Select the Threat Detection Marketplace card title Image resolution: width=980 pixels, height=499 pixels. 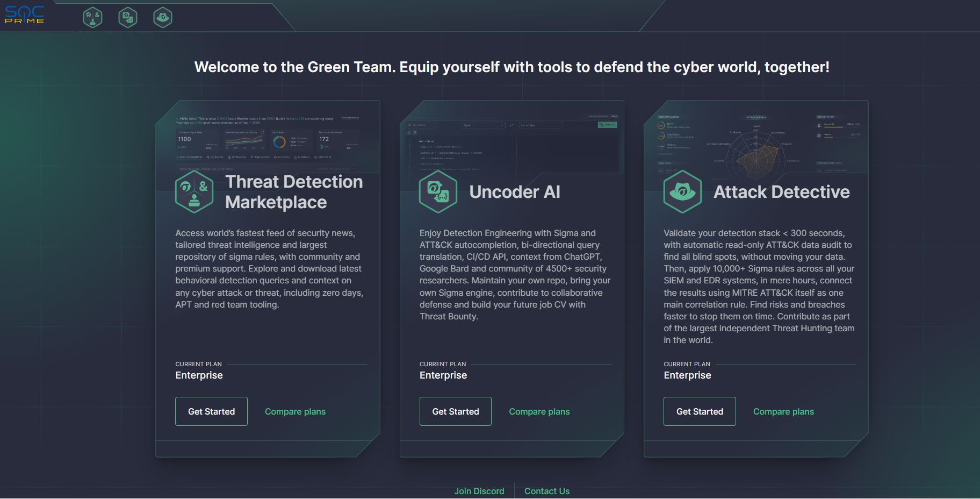(x=294, y=192)
